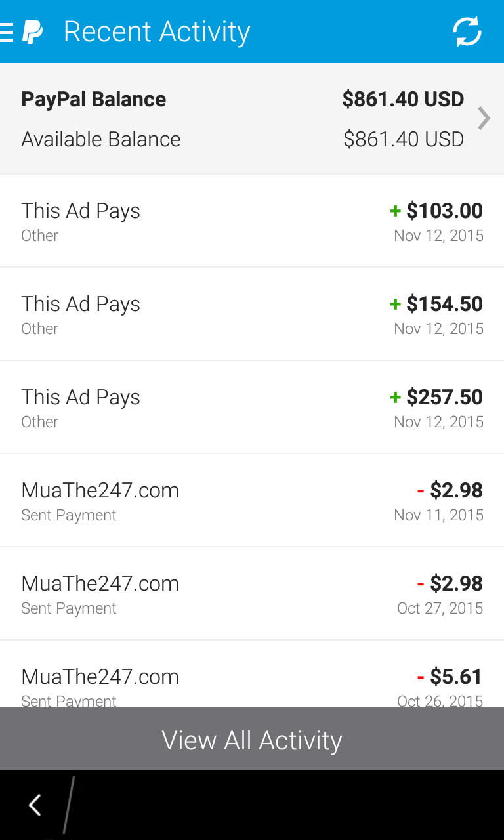Screen dimensions: 504x840
Task: Tap the back arrow at bottom
Action: (x=35, y=805)
